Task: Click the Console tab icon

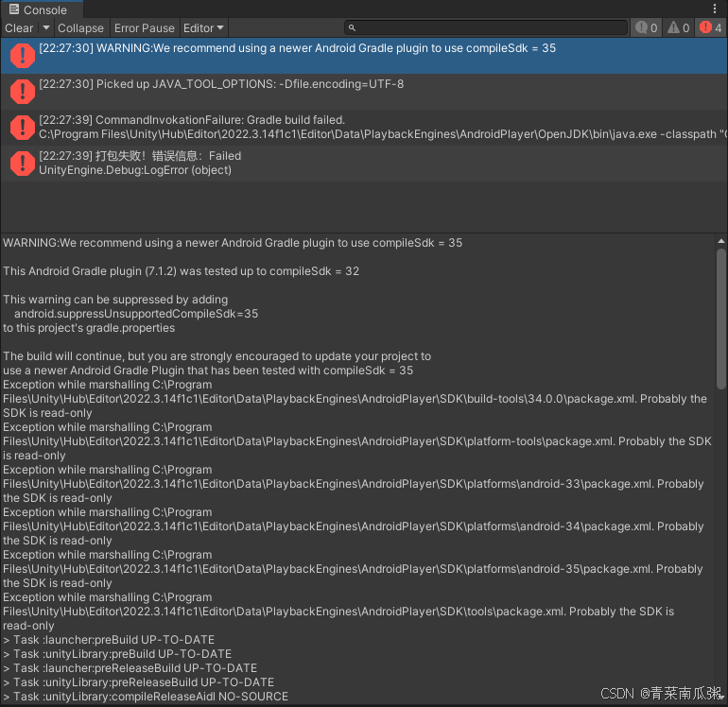Action: pos(14,9)
